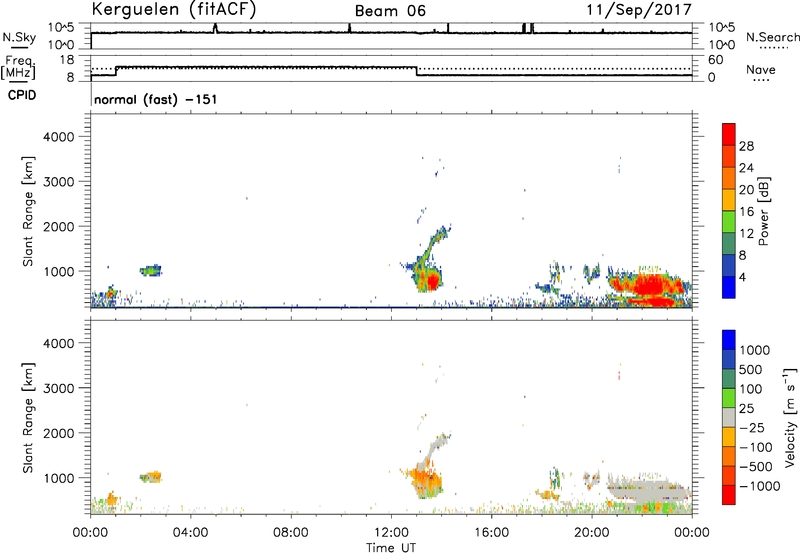Click the '08:00' time tick label
Viewport: 800px width, 554px height.
291,533
